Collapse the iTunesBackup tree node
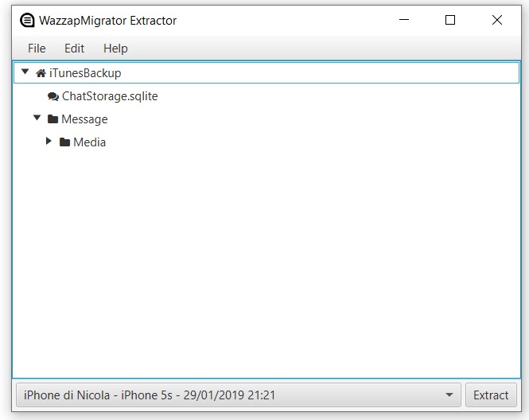Viewport: 529px width, 420px height. pos(25,72)
